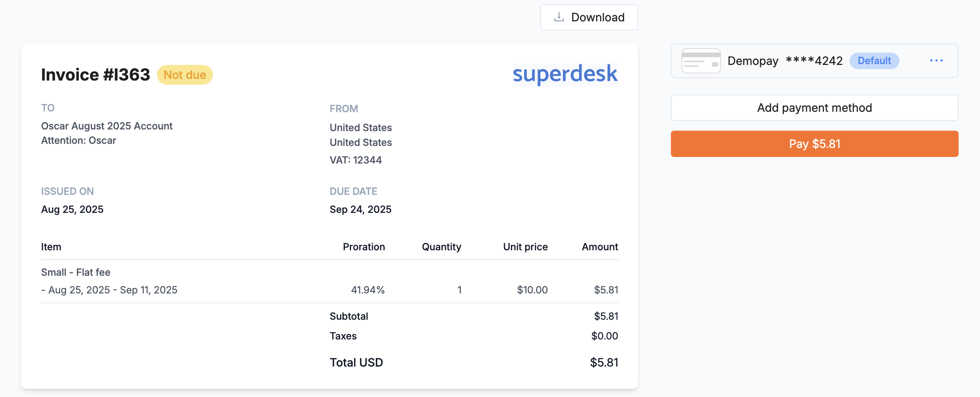Pay the $5.81 invoice
The height and width of the screenshot is (397, 980).
click(x=814, y=144)
